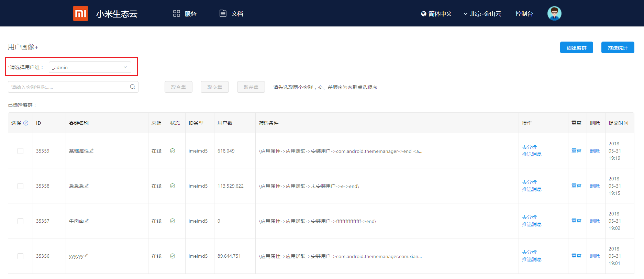Click the edit pencil next to 急急急
Image resolution: width=644 pixels, height=279 pixels.
tap(87, 186)
